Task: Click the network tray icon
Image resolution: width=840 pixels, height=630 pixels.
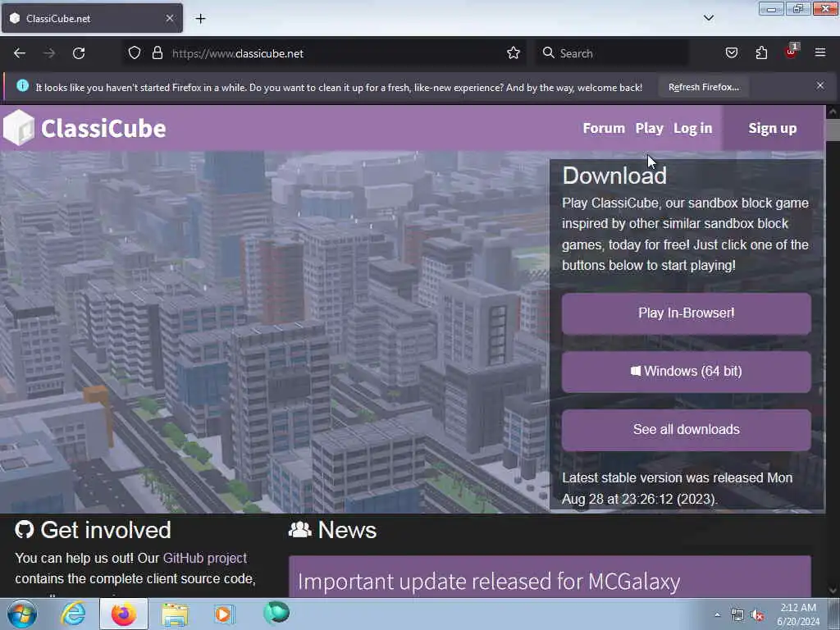Action: click(x=737, y=615)
